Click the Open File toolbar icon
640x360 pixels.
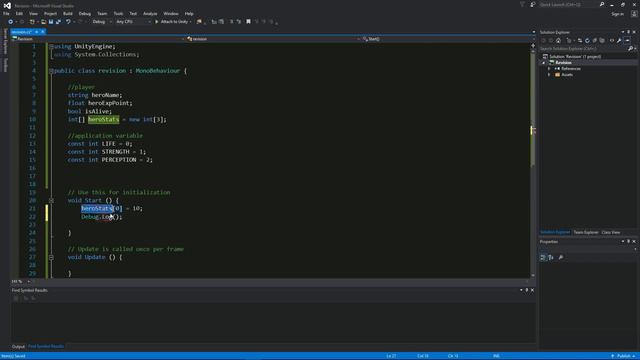(44, 22)
